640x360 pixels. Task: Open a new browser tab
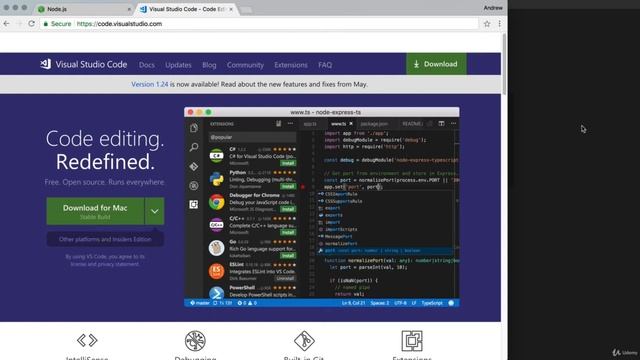coord(246,9)
